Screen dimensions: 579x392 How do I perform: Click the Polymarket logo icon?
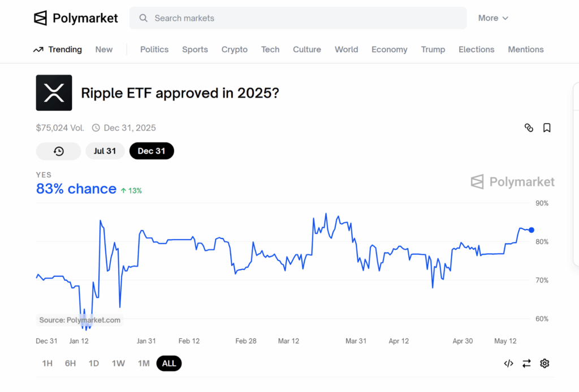(41, 18)
